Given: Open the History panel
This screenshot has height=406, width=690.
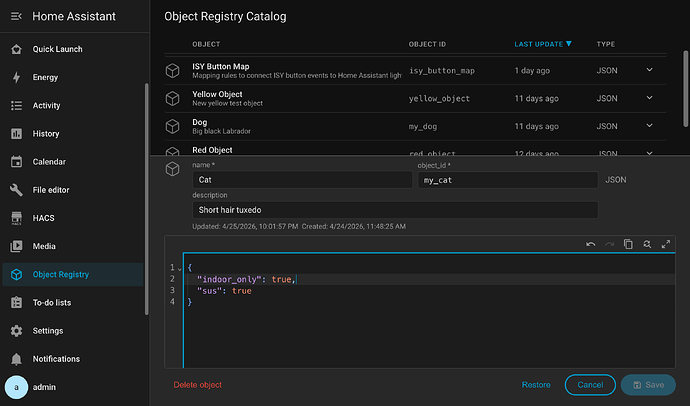Looking at the screenshot, I should 46,134.
